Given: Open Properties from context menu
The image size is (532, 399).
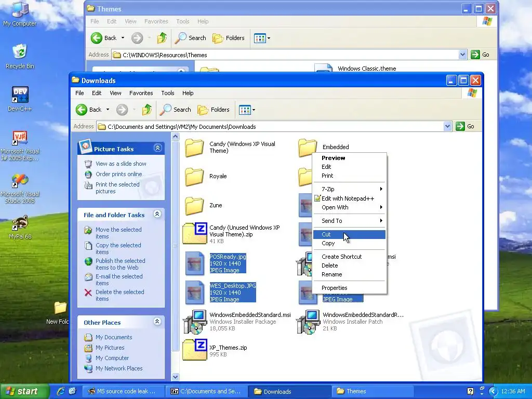Looking at the screenshot, I should point(349,288).
